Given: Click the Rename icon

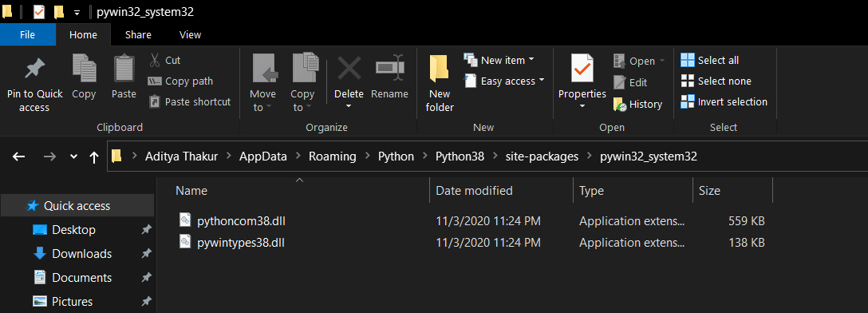Looking at the screenshot, I should (389, 68).
